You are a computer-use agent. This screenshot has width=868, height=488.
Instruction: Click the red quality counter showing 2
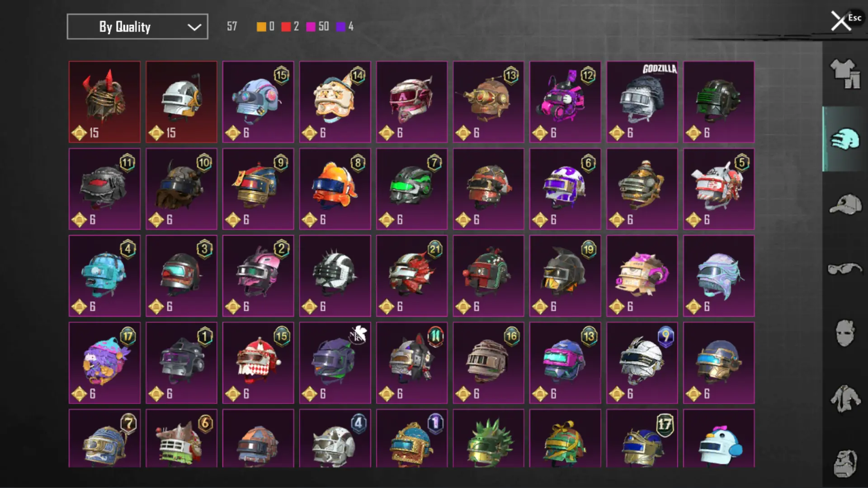290,27
